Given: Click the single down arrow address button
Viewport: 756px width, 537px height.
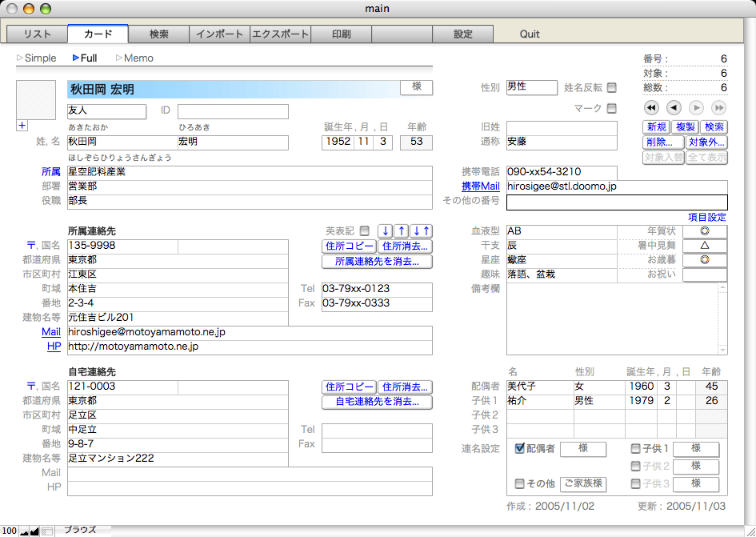Looking at the screenshot, I should click(x=386, y=230).
